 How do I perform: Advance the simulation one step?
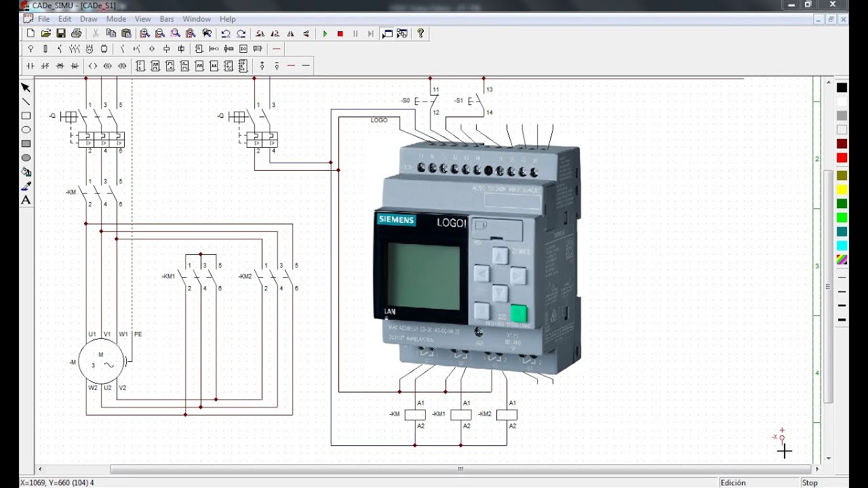[x=370, y=33]
